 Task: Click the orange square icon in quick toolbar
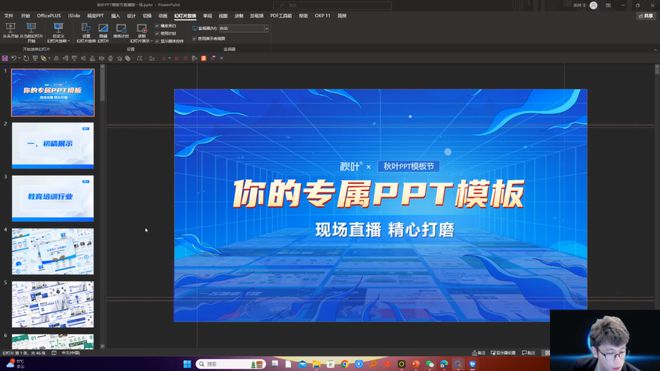click(204, 58)
